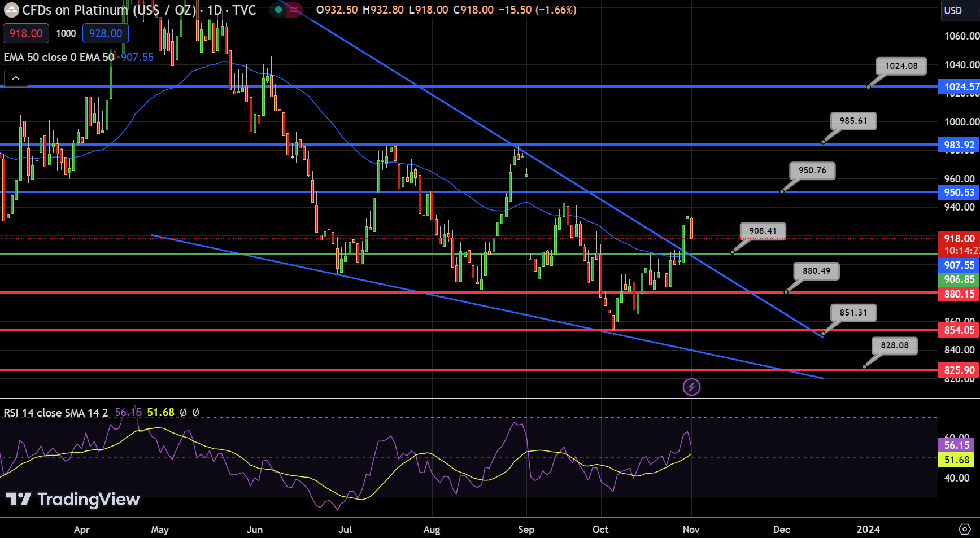Image resolution: width=980 pixels, height=538 pixels.
Task: Click the 854.05 red axis tag
Action: [959, 330]
